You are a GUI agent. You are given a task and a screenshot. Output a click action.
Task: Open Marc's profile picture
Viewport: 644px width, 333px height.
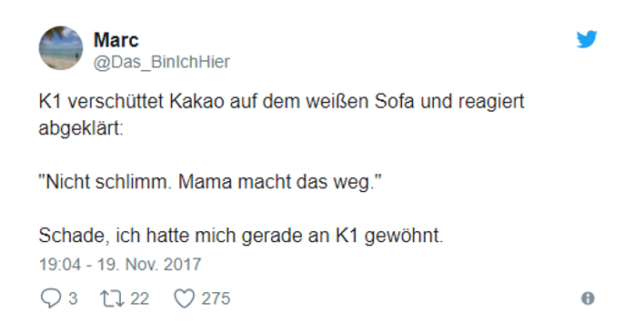[x=61, y=48]
